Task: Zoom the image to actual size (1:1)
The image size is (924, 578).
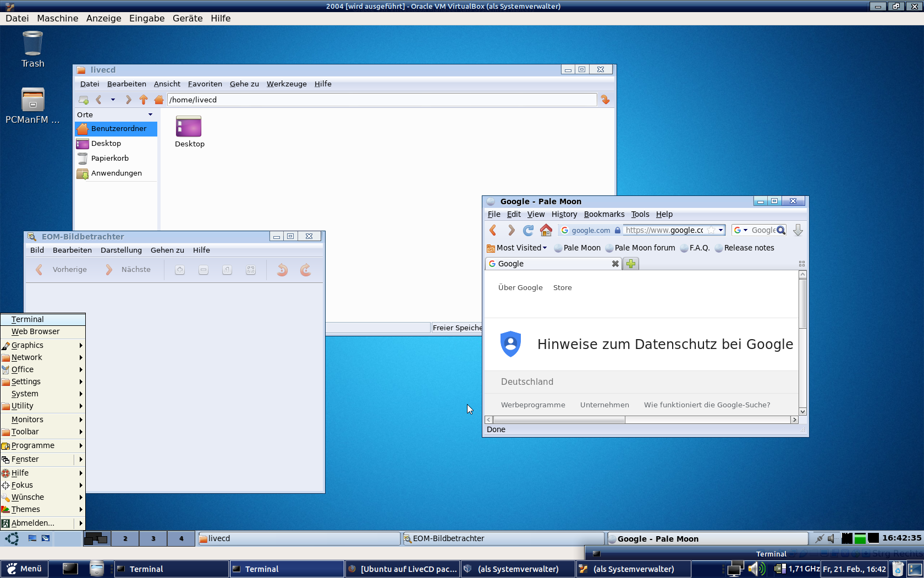Action: point(227,270)
